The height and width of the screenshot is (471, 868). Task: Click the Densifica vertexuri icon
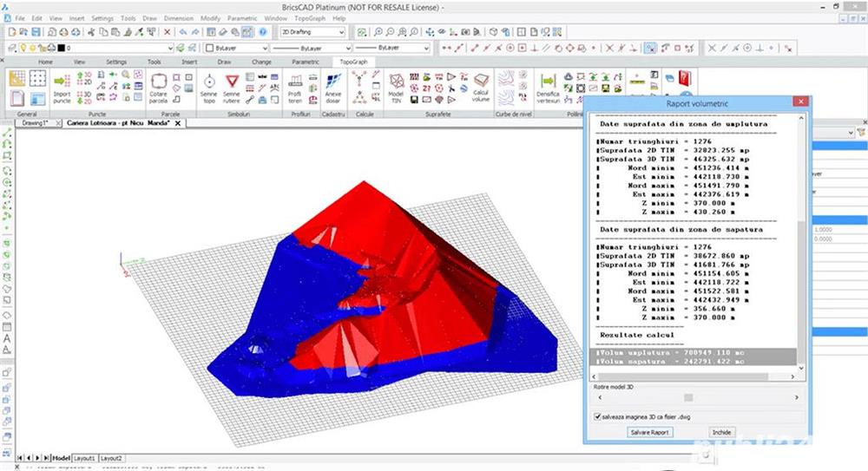pyautogui.click(x=548, y=86)
